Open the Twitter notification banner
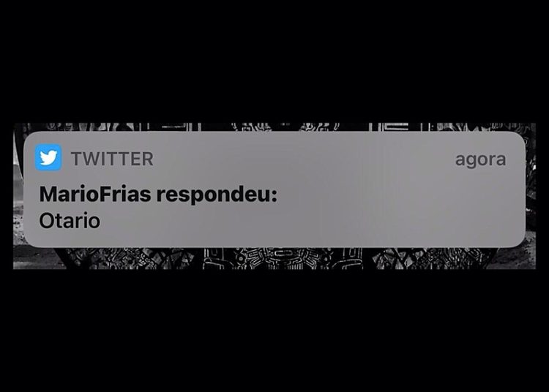This screenshot has width=549, height=392. (x=274, y=189)
